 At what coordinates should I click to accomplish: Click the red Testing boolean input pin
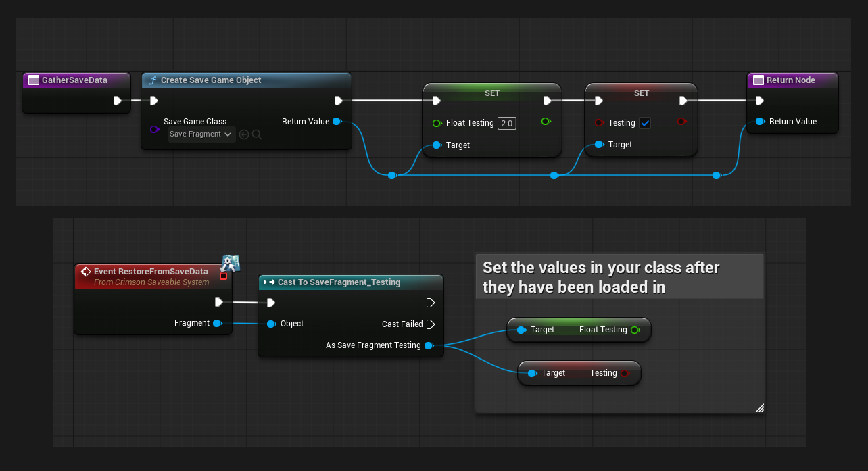(x=598, y=123)
